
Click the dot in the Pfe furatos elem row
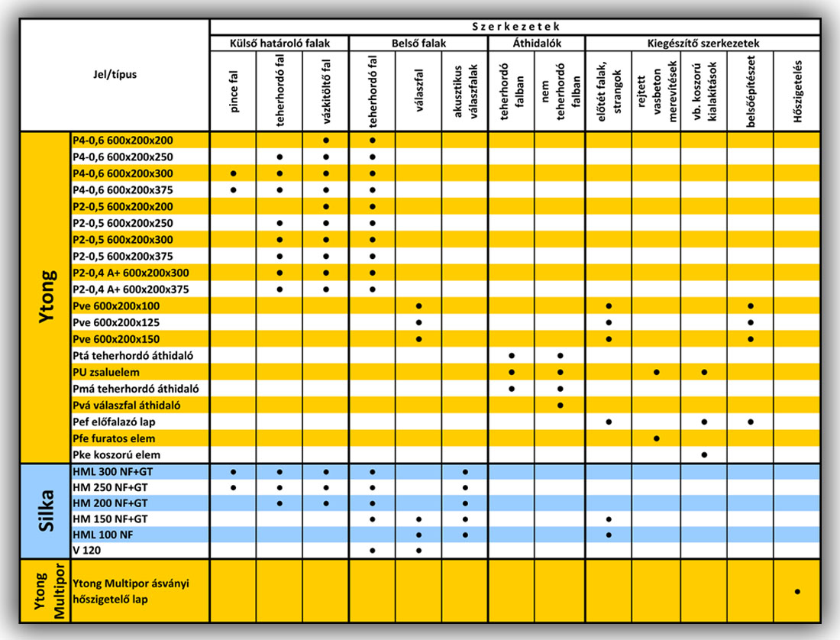tap(656, 438)
